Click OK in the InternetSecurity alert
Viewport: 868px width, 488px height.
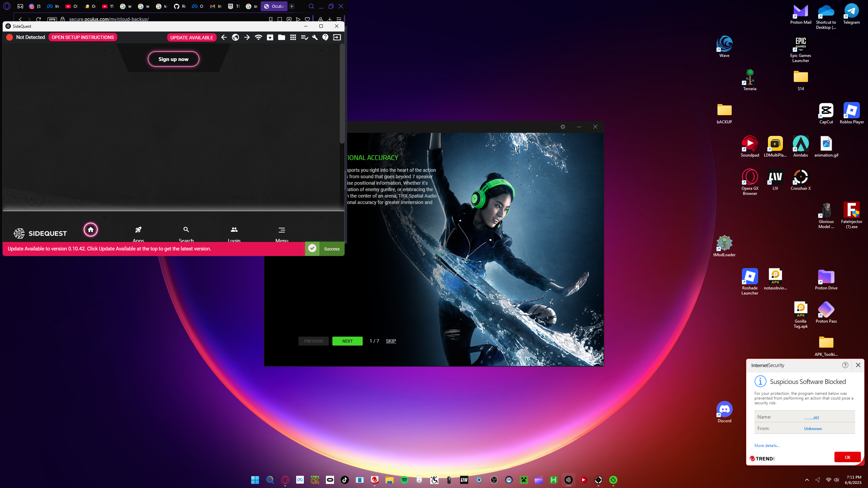click(847, 457)
